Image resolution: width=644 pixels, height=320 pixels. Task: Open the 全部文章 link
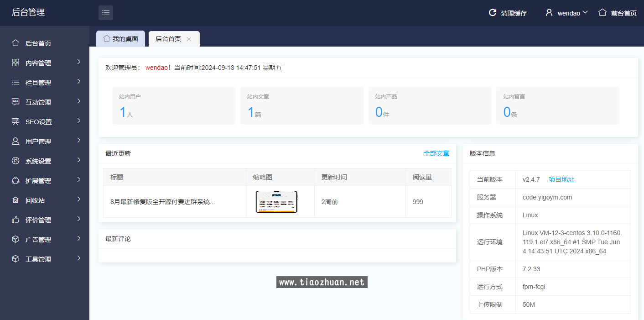point(436,153)
